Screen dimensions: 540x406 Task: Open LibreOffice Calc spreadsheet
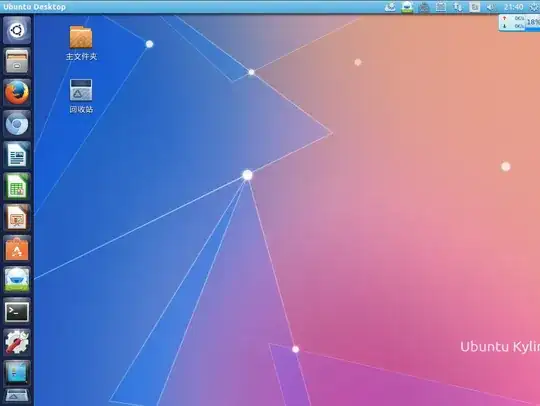point(17,187)
